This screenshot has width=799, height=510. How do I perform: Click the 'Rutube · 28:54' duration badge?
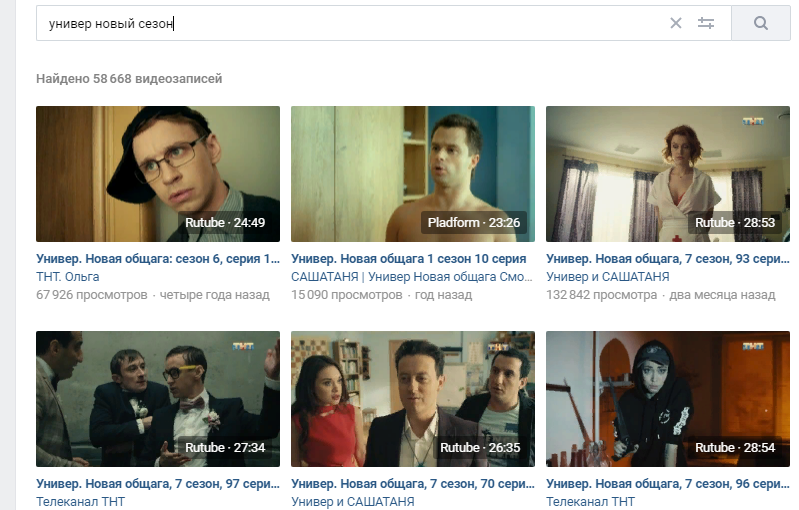pos(735,448)
